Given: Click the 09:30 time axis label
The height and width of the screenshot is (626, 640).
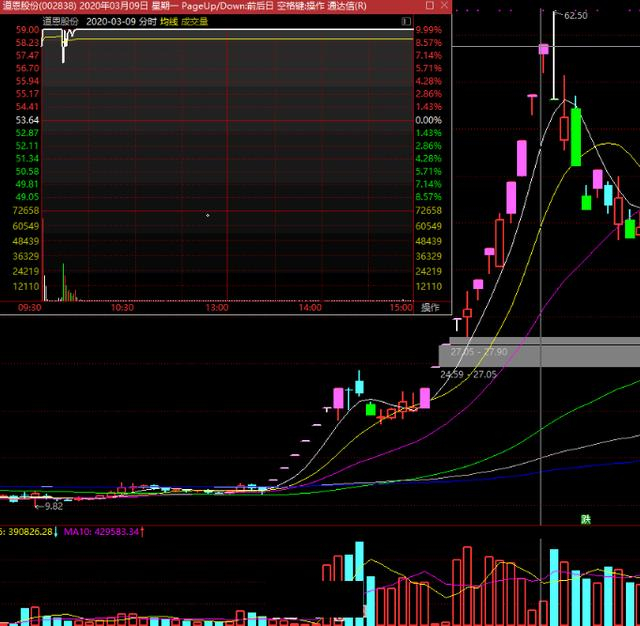Looking at the screenshot, I should click(29, 307).
